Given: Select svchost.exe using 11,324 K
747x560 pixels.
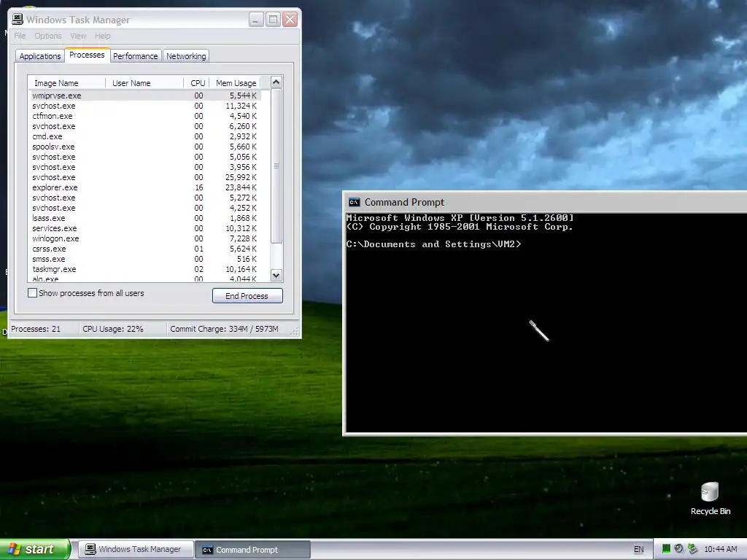Looking at the screenshot, I should tap(145, 106).
